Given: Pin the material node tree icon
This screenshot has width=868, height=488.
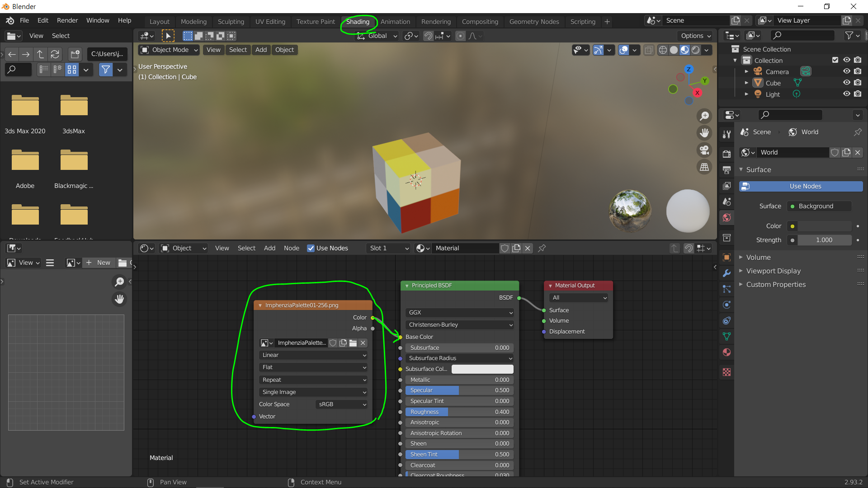Looking at the screenshot, I should click(x=542, y=248).
